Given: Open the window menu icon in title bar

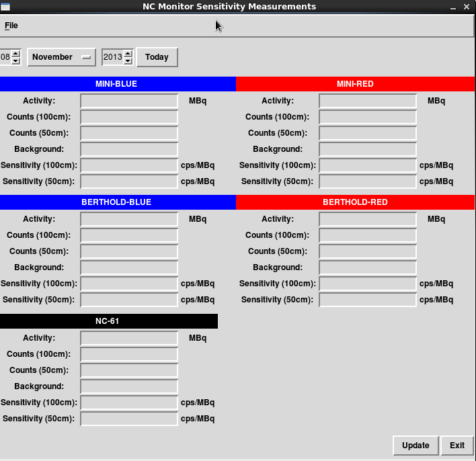Looking at the screenshot, I should click(x=5, y=6).
